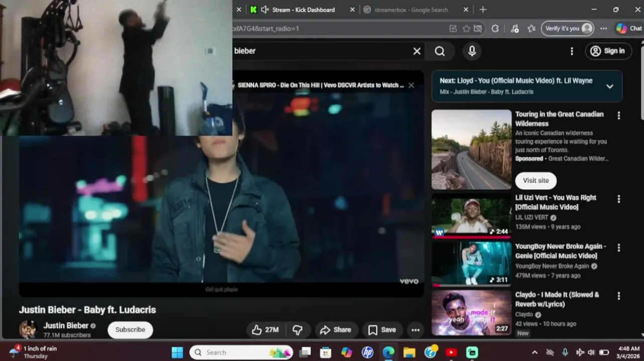Click the Sign in button
The height and width of the screenshot is (361, 644).
click(608, 51)
